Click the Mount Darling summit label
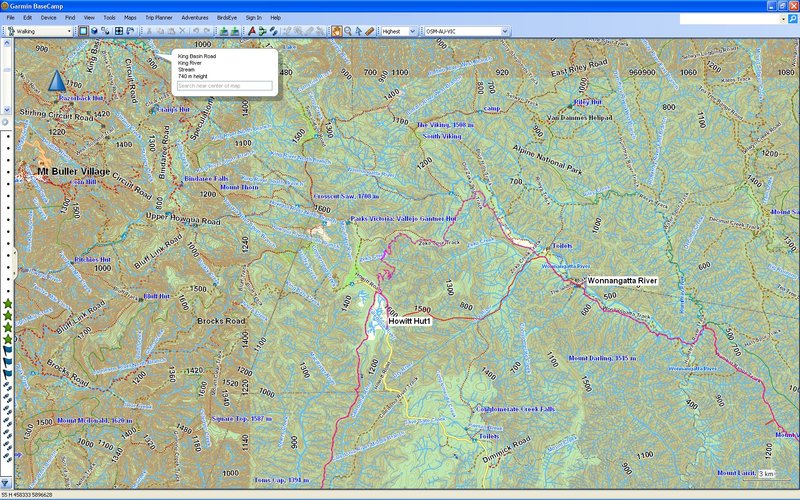 pyautogui.click(x=603, y=358)
